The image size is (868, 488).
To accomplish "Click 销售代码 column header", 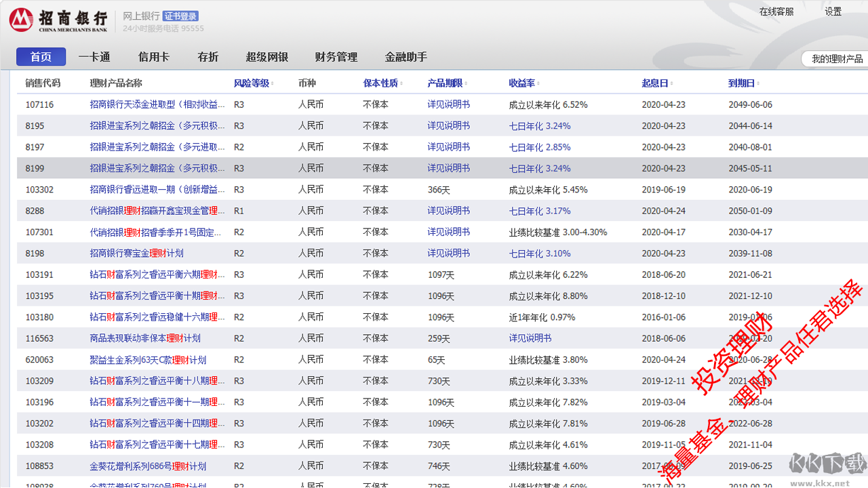I will click(x=43, y=83).
